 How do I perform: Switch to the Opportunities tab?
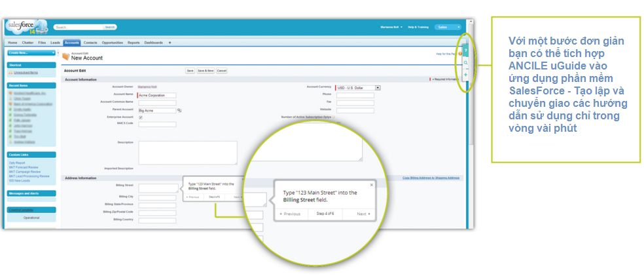[x=113, y=43]
